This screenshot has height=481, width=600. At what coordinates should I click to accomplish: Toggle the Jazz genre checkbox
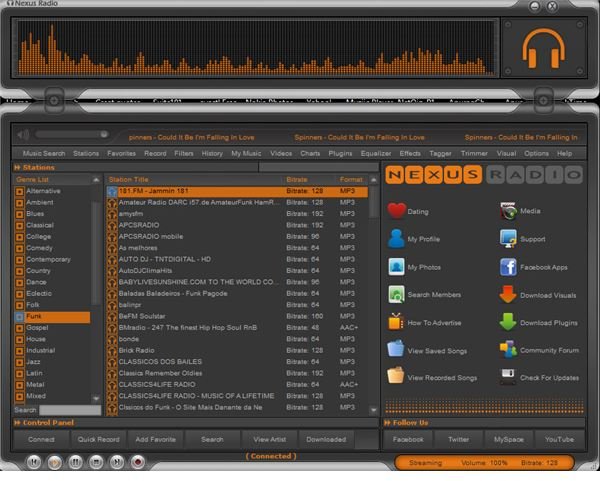coord(20,362)
